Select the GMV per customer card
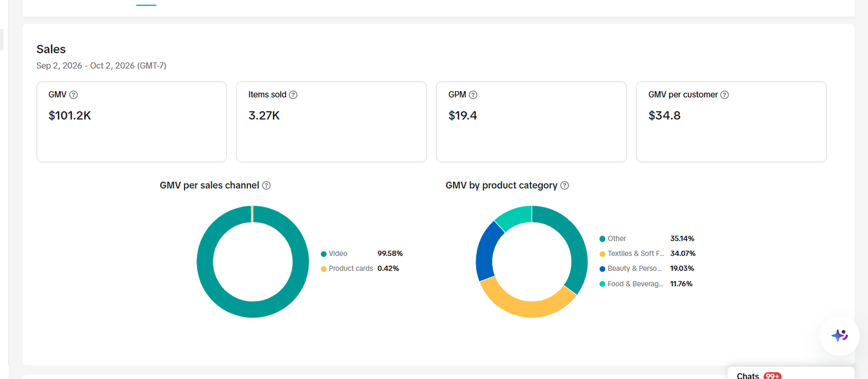 pos(731,122)
